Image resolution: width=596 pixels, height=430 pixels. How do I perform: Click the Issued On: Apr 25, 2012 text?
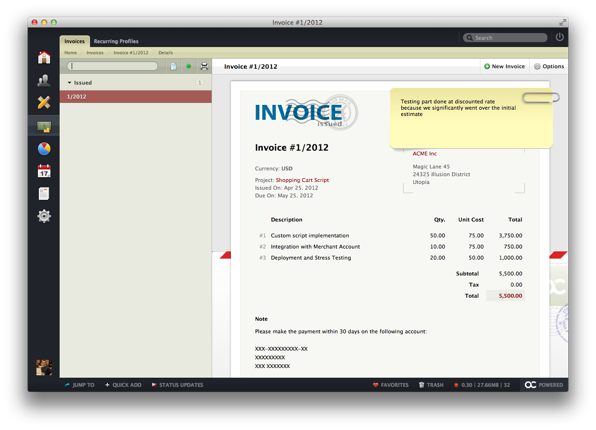coord(286,188)
